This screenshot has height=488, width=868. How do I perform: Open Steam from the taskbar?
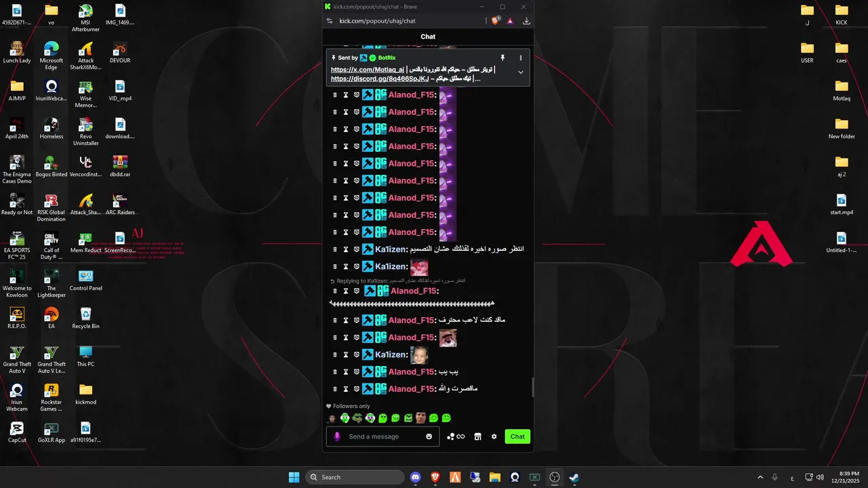coord(574,477)
